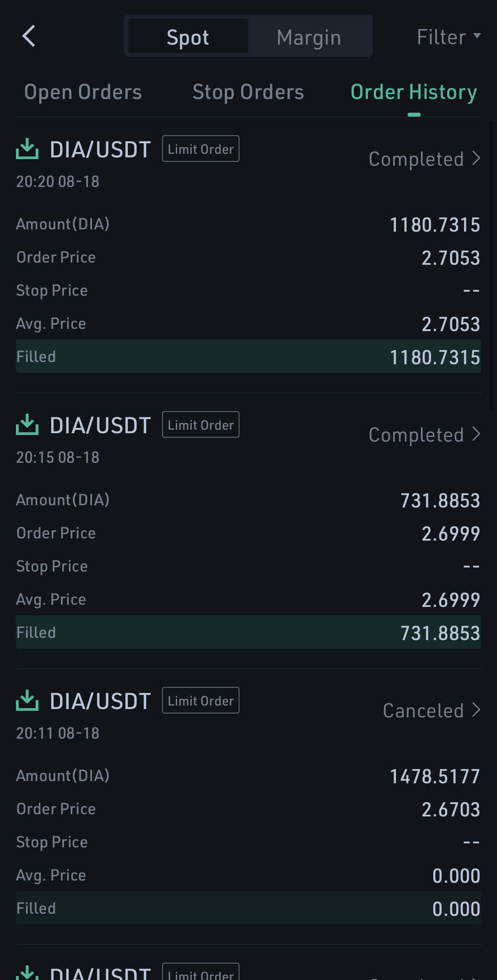Switch to Spot trading mode
The width and height of the screenshot is (497, 980).
(x=188, y=37)
